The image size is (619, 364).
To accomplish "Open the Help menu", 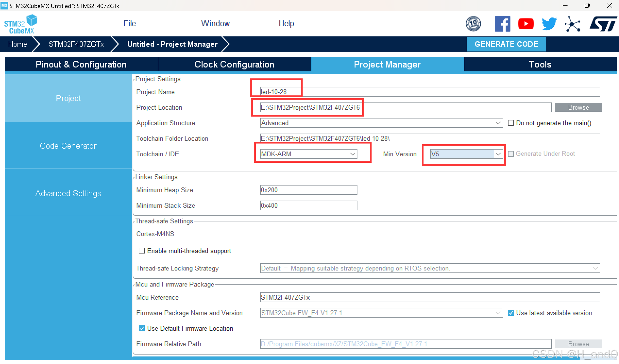I will click(286, 24).
